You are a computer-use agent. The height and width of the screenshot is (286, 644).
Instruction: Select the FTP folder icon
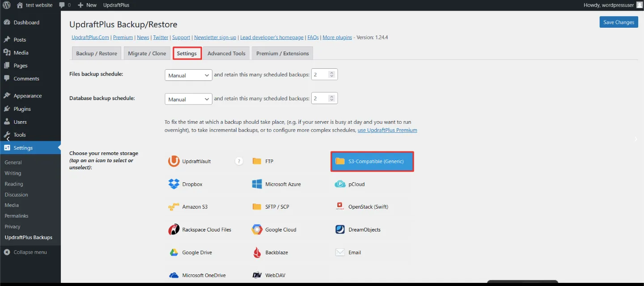click(257, 161)
